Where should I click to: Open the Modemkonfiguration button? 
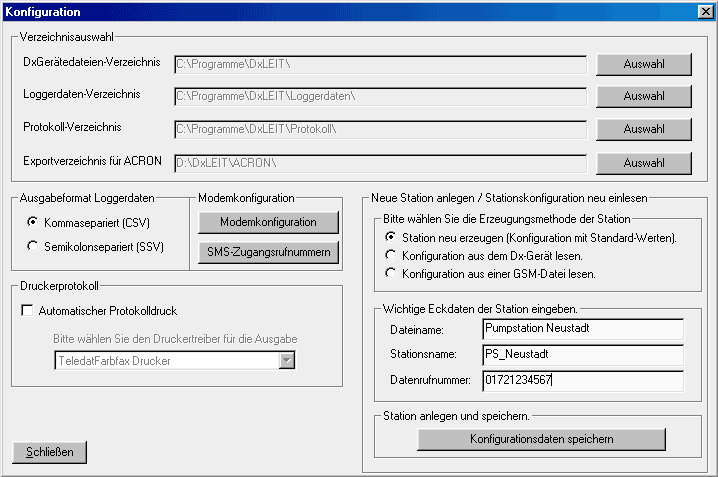268,222
